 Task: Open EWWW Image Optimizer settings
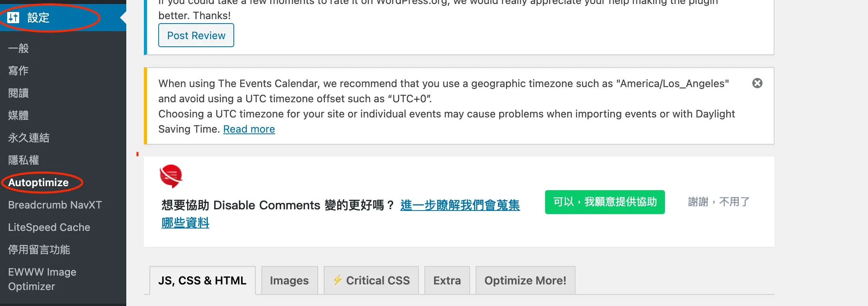(42, 279)
